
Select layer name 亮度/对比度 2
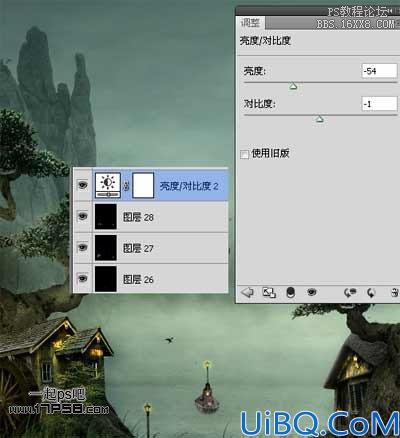tap(189, 186)
